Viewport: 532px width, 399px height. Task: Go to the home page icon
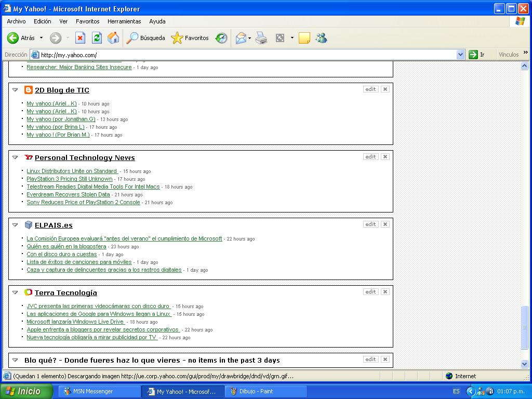(113, 38)
